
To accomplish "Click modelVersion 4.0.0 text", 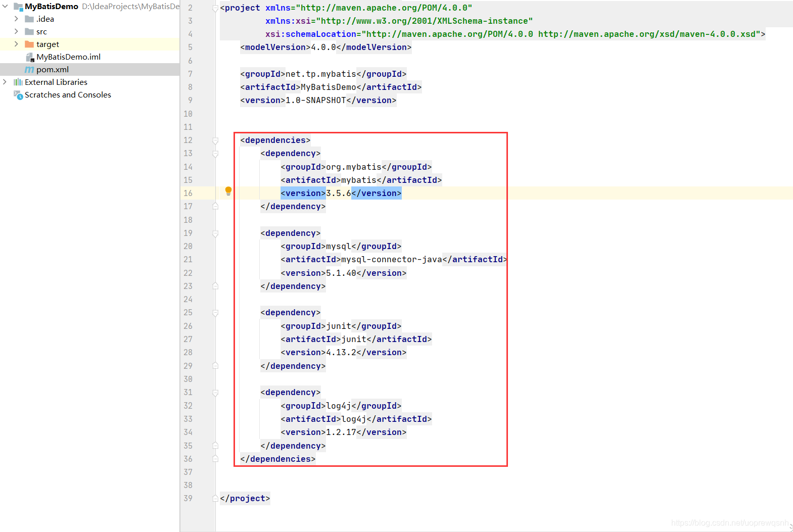I will pos(323,47).
